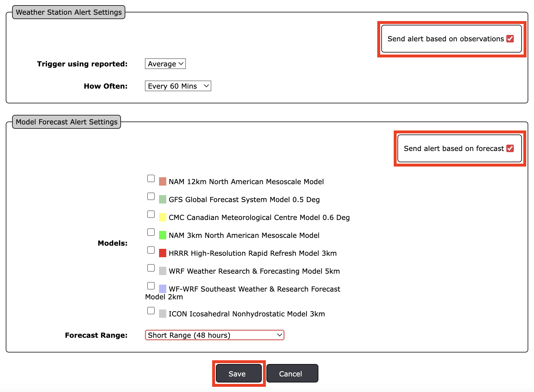Viewport: 534px width, 392px height.
Task: Uncheck "Send alert based on forecast"
Action: 510,148
